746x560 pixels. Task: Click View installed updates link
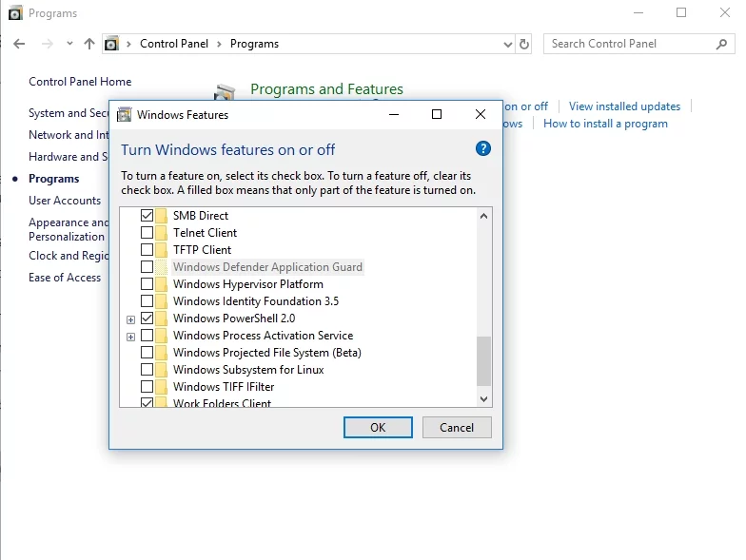pos(624,106)
